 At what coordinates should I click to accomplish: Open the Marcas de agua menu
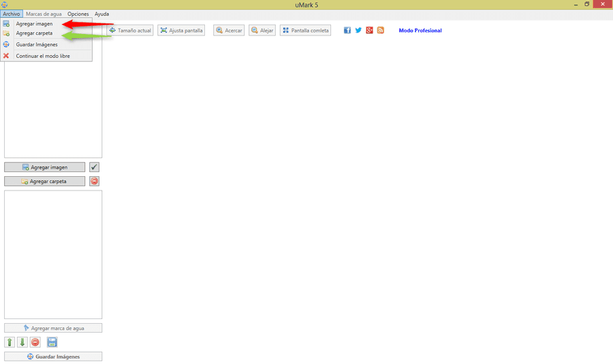(44, 14)
